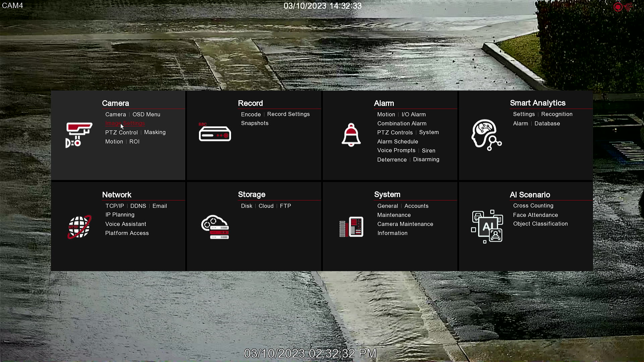Click the red security camera icon
This screenshot has height=362, width=644.
coord(79,135)
